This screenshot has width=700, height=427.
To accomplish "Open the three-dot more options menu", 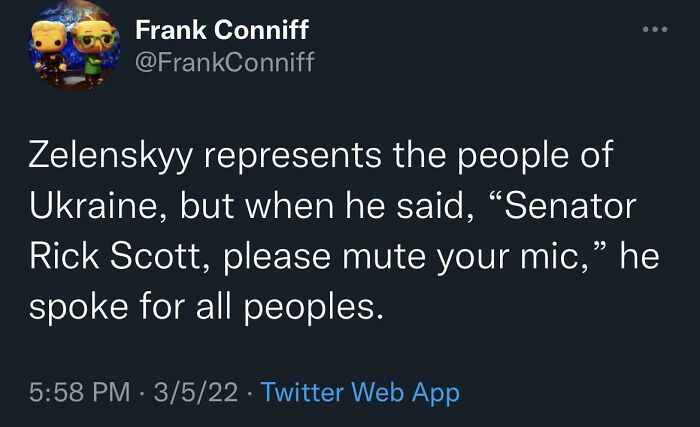I will (x=653, y=31).
